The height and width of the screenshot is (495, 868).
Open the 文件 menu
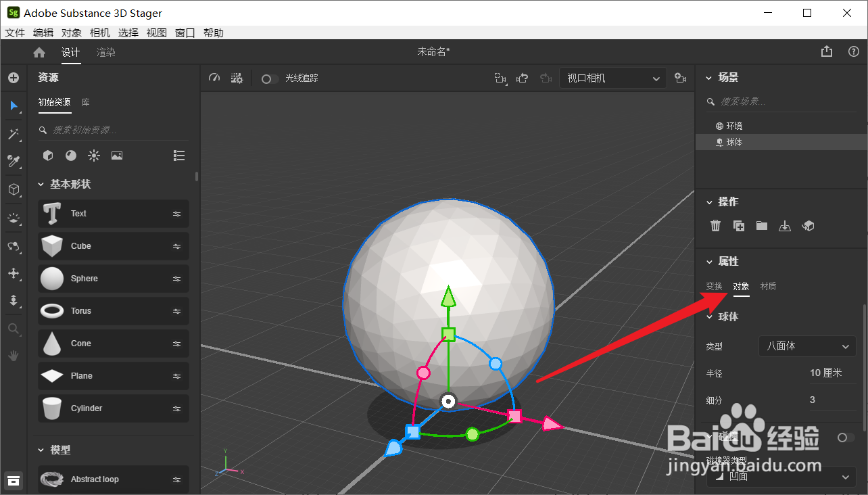[15, 32]
